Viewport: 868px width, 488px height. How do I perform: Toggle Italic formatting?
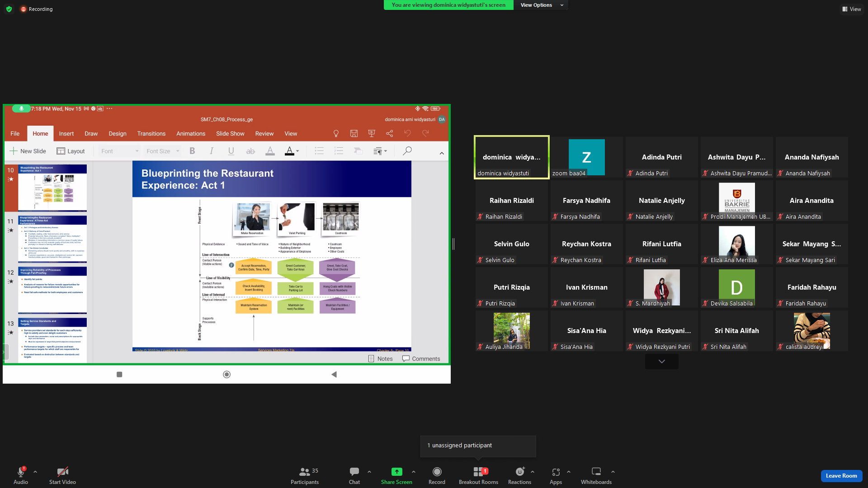pyautogui.click(x=211, y=151)
